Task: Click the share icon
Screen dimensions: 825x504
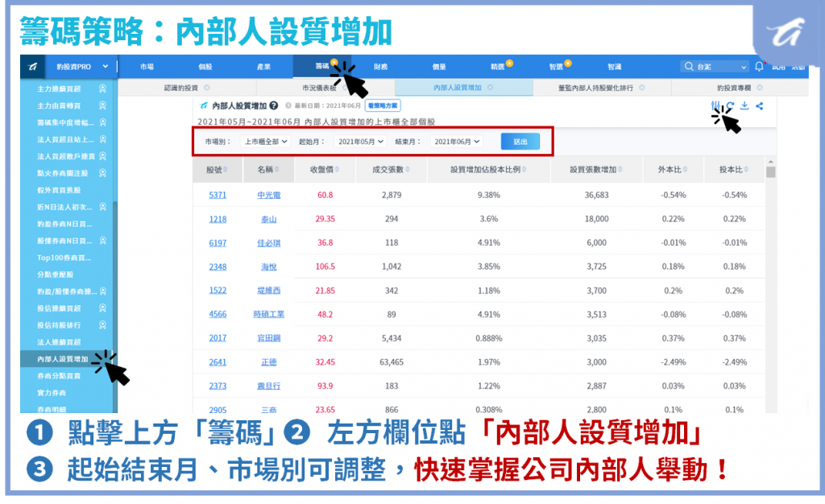Action: pyautogui.click(x=759, y=105)
